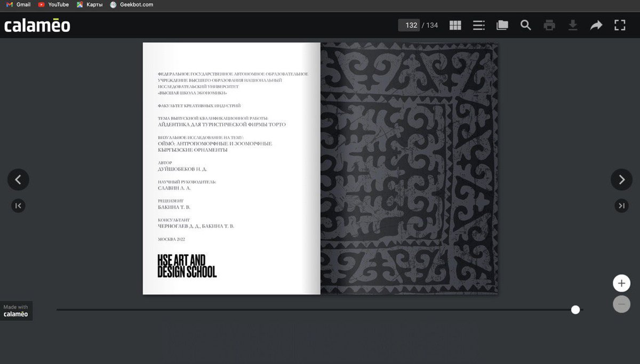Open the Карты bookmark
Image resolution: width=640 pixels, height=364 pixels.
pyautogui.click(x=90, y=5)
